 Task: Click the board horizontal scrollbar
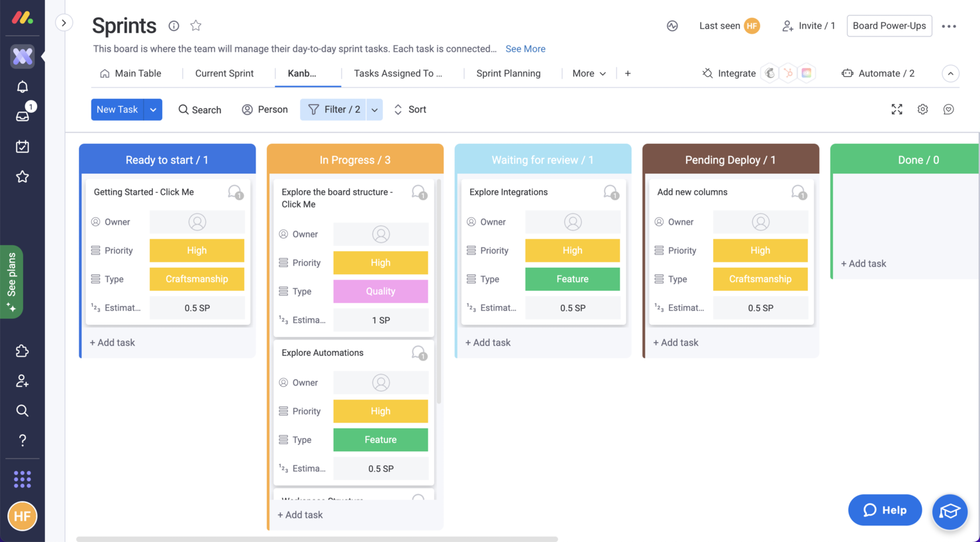[317, 539]
